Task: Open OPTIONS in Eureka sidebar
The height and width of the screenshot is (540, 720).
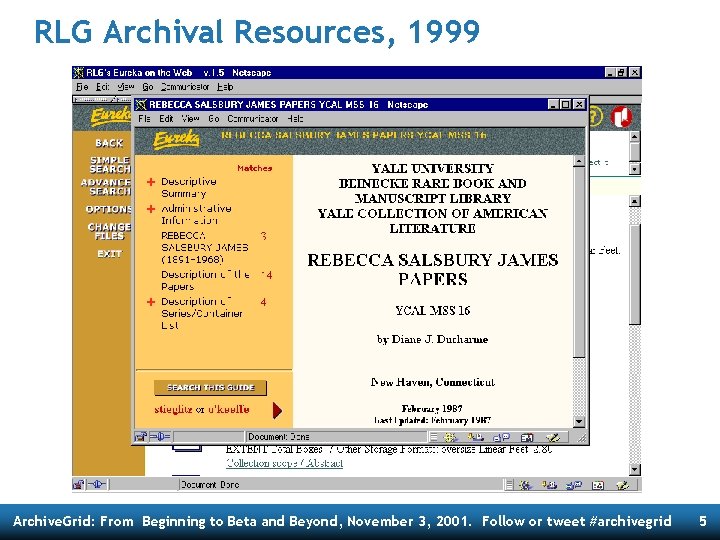Action: tap(108, 209)
